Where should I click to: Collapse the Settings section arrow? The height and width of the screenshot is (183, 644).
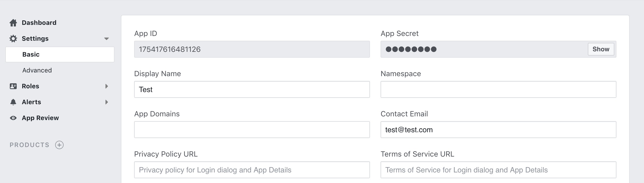[107, 39]
